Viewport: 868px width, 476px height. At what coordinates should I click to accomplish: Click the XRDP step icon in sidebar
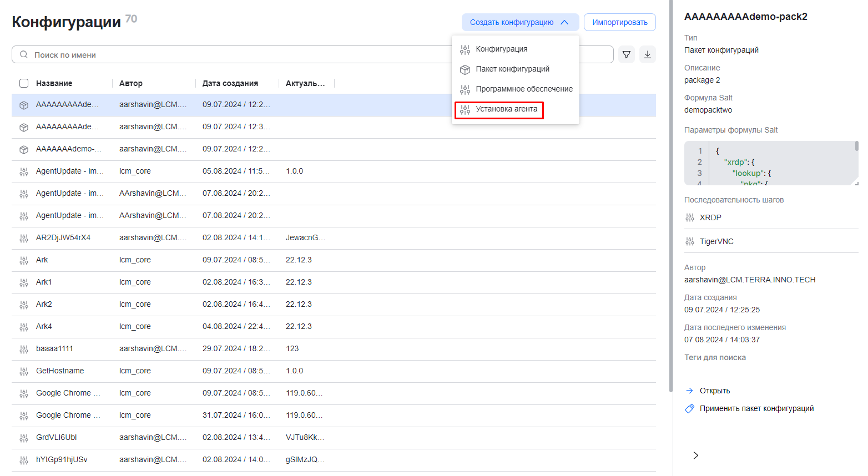pos(690,217)
